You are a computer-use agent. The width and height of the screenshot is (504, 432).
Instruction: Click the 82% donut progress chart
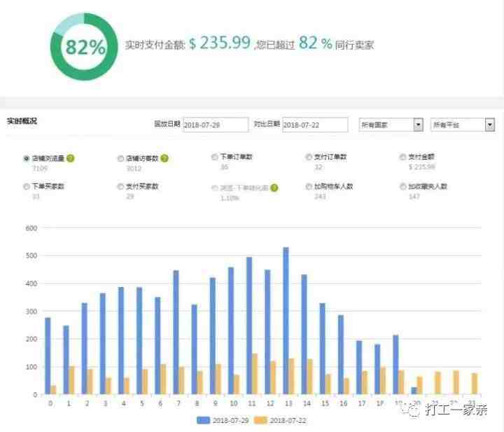coord(84,47)
